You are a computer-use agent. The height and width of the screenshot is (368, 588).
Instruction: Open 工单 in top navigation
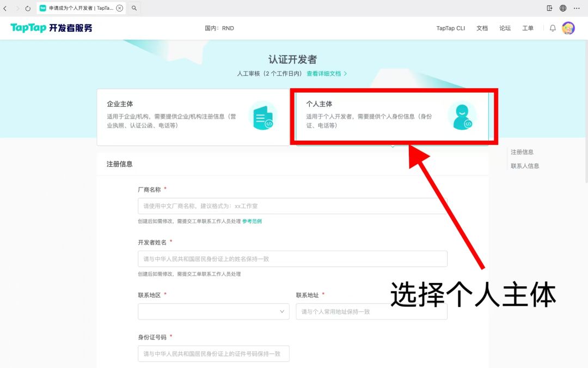point(528,28)
